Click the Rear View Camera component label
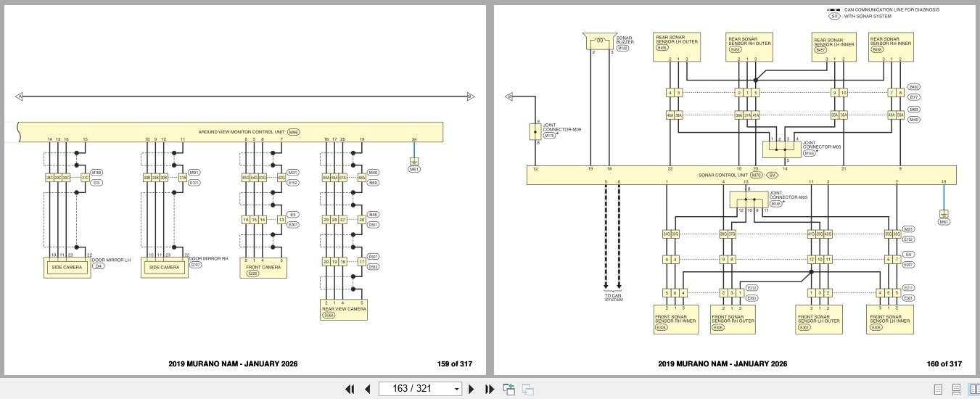The width and height of the screenshot is (980, 399). pos(345,309)
